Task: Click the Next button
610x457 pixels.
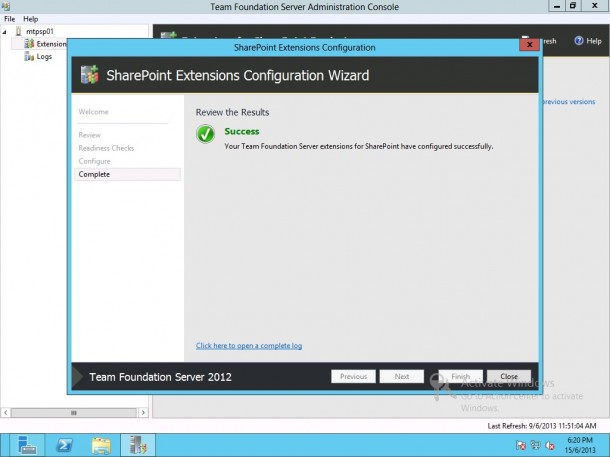Action: pos(402,376)
